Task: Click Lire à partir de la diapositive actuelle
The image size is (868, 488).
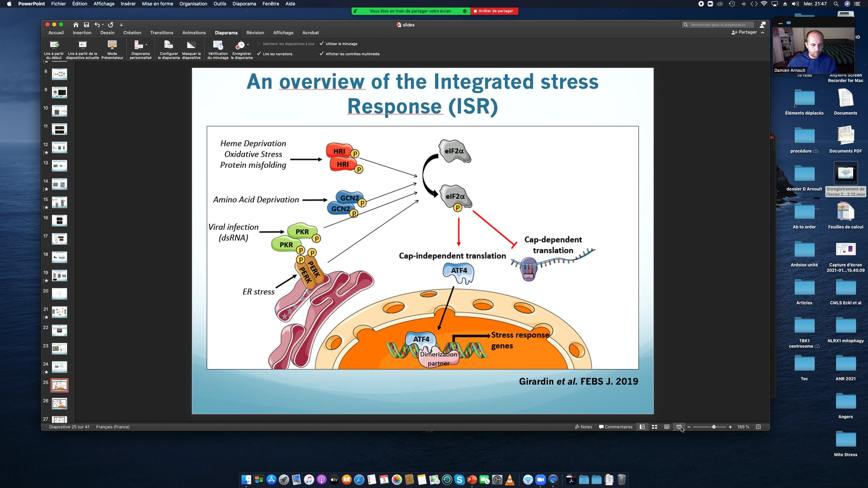Action: [x=82, y=50]
